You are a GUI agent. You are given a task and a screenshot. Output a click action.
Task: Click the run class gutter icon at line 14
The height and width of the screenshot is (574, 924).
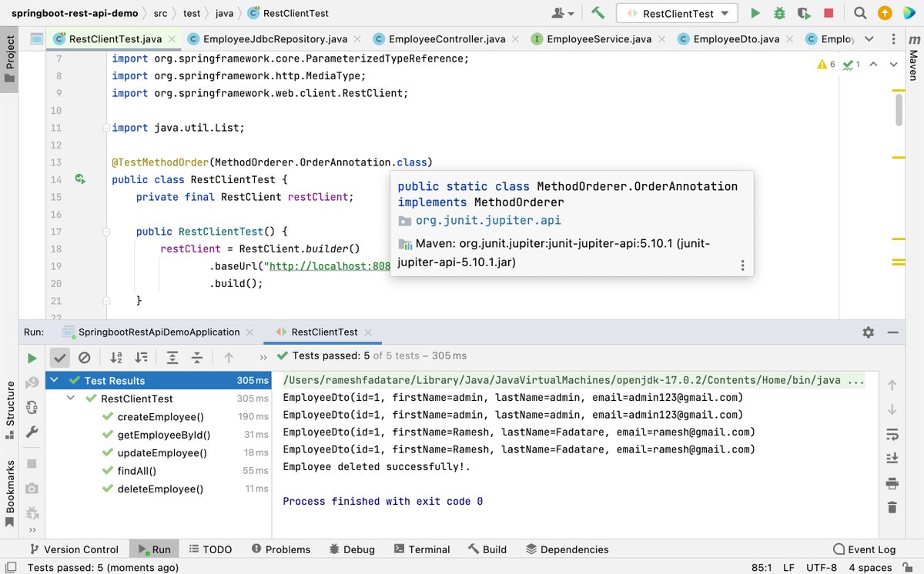click(79, 179)
